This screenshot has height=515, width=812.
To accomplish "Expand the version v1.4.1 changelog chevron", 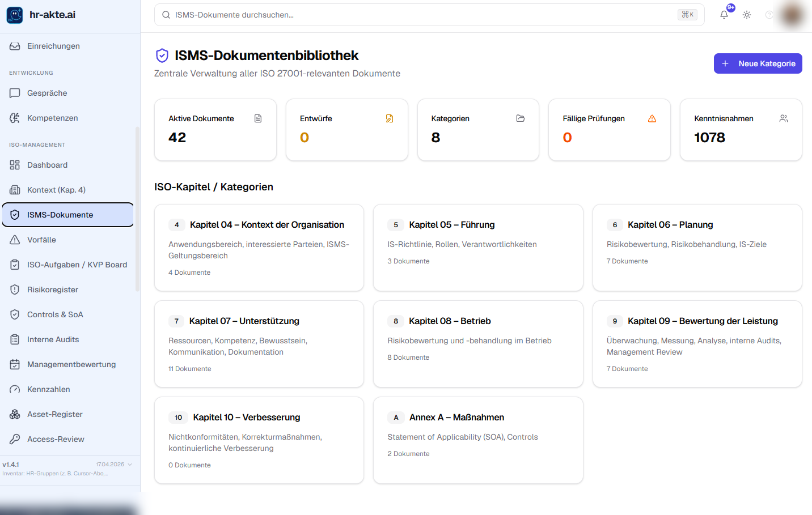I will tap(130, 465).
